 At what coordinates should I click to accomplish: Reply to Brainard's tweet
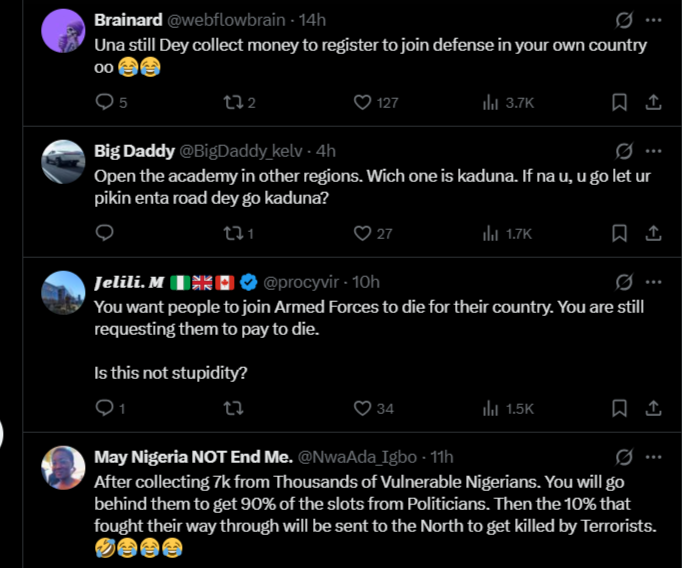[104, 102]
